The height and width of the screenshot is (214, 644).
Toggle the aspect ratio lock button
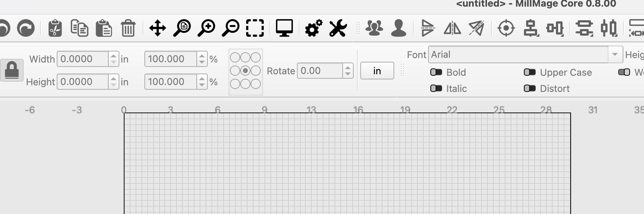pos(11,70)
